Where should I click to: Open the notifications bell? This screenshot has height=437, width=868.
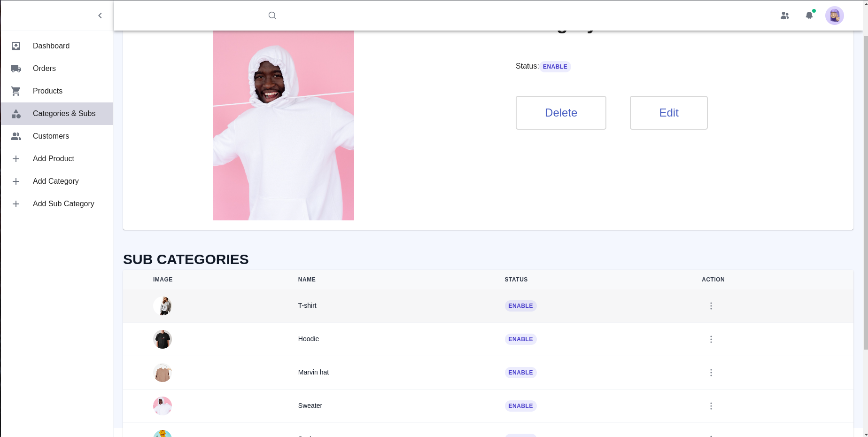809,16
